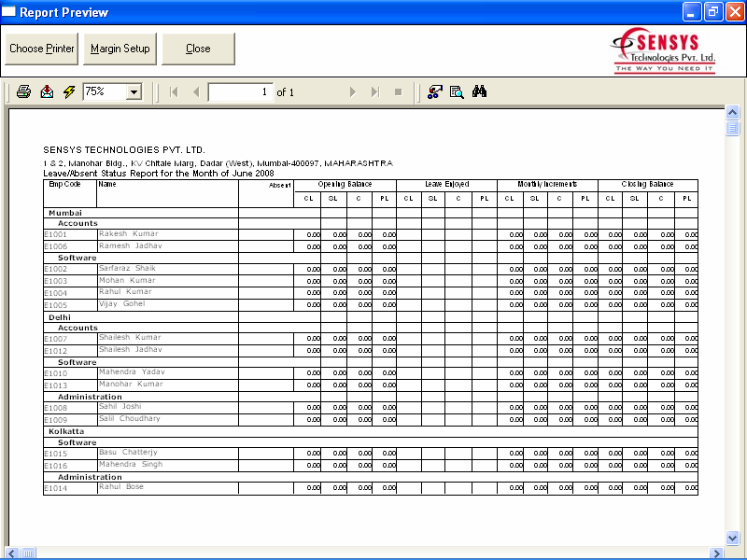The width and height of the screenshot is (747, 560).
Task: Click the 'Absent' column header
Action: [x=279, y=185]
